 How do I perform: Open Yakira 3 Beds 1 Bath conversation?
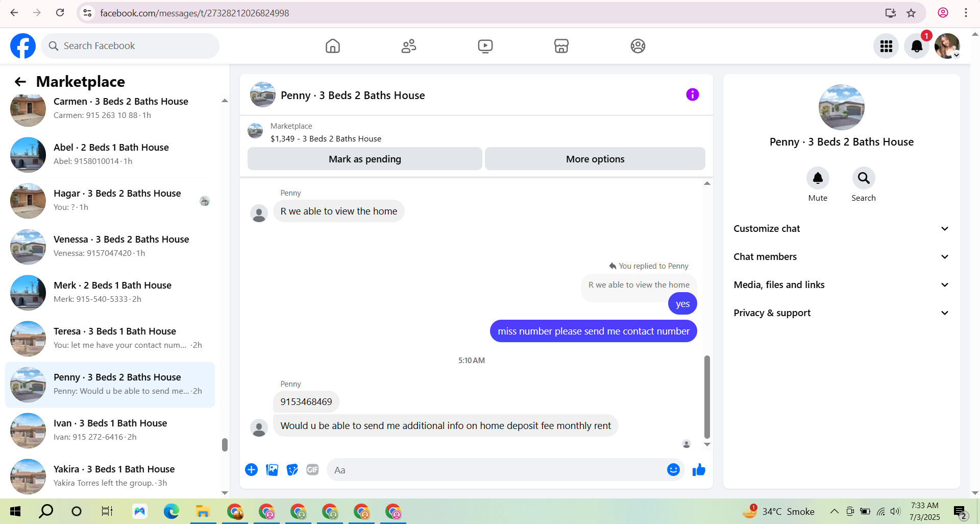(110, 477)
